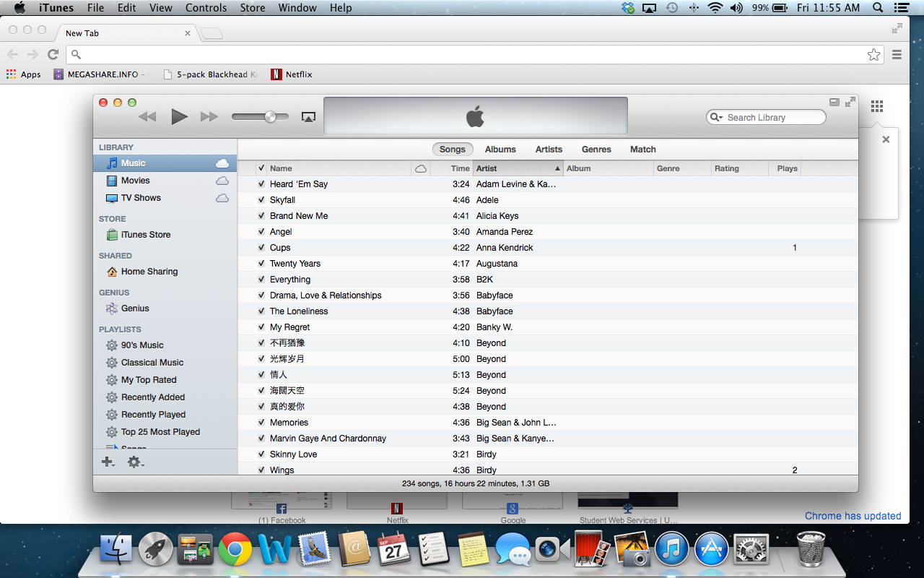Launch Finder from the Dock
924x578 pixels.
(x=115, y=550)
